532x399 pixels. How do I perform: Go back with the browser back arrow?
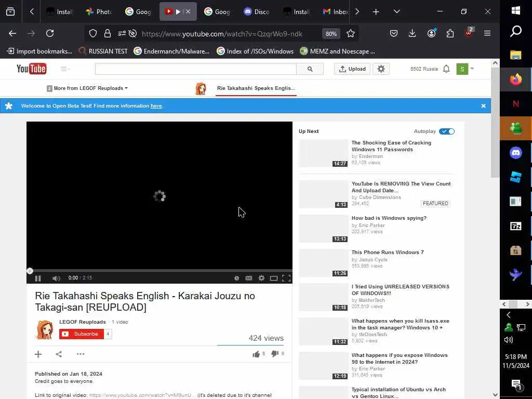12,33
